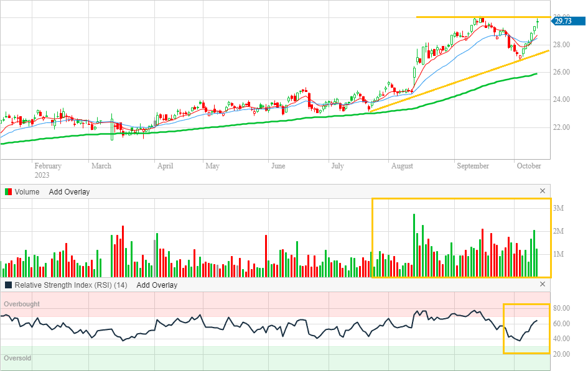Viewport: 588px width, 371px height.
Task: Click the yellow highlight box in RSI panel
Action: coord(526,329)
